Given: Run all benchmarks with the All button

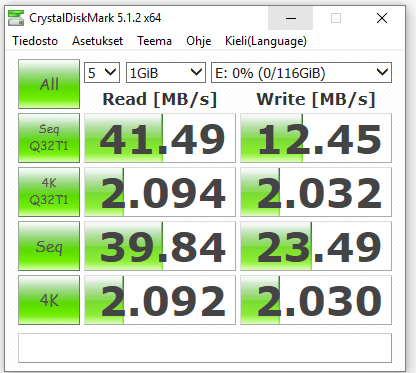Looking at the screenshot, I should 49,84.
